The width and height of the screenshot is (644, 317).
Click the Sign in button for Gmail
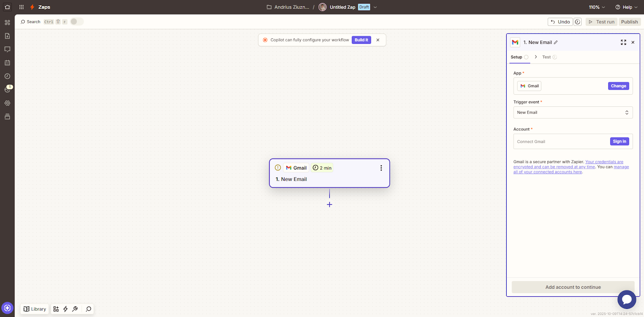[619, 141]
